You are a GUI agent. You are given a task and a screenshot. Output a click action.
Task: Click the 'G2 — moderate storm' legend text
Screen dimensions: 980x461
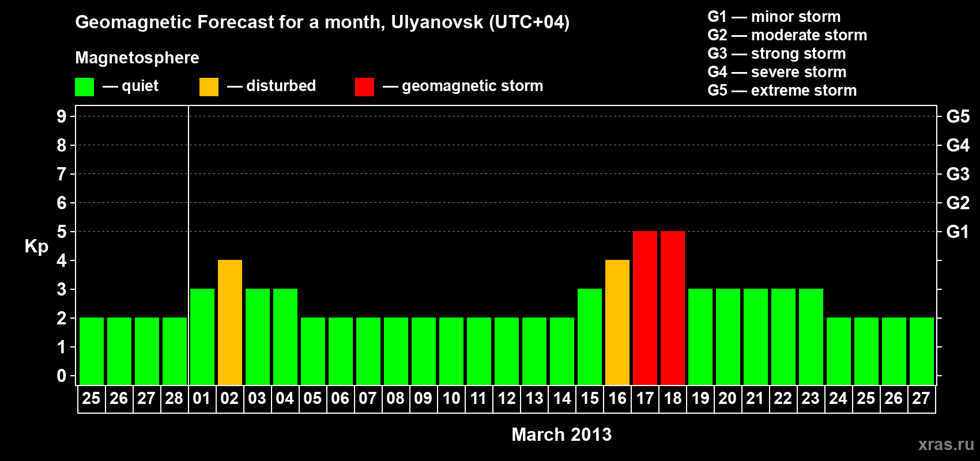(x=787, y=35)
